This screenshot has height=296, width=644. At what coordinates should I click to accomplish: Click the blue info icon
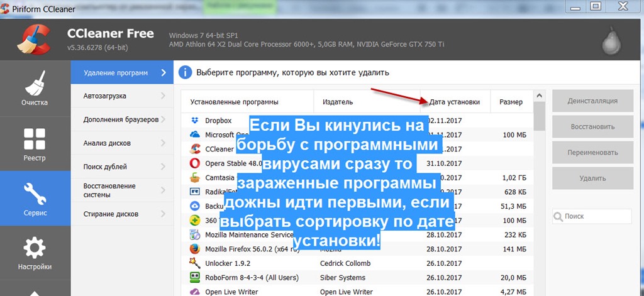coord(186,73)
